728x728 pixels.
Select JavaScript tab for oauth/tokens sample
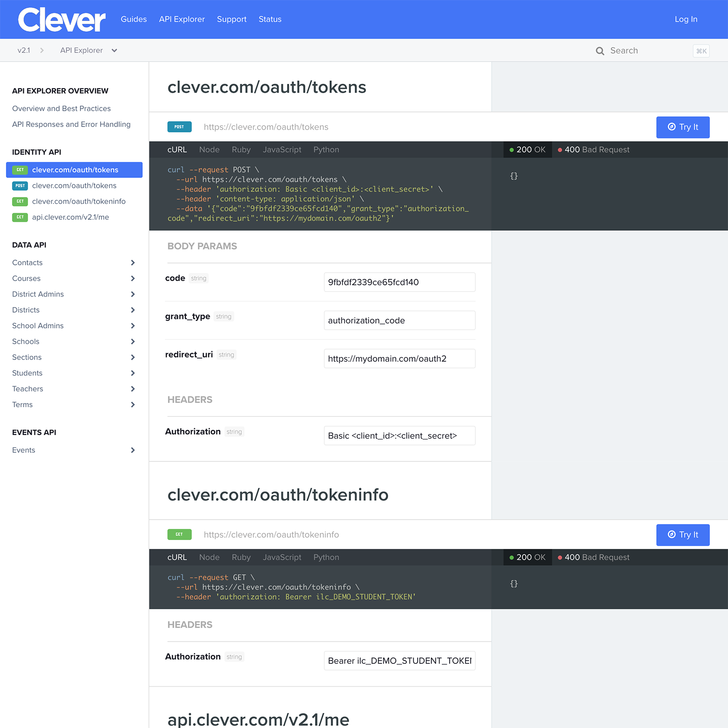pyautogui.click(x=282, y=150)
